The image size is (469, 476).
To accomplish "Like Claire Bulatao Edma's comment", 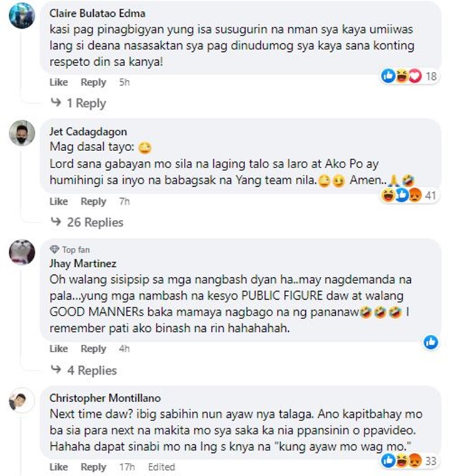I will [x=59, y=82].
